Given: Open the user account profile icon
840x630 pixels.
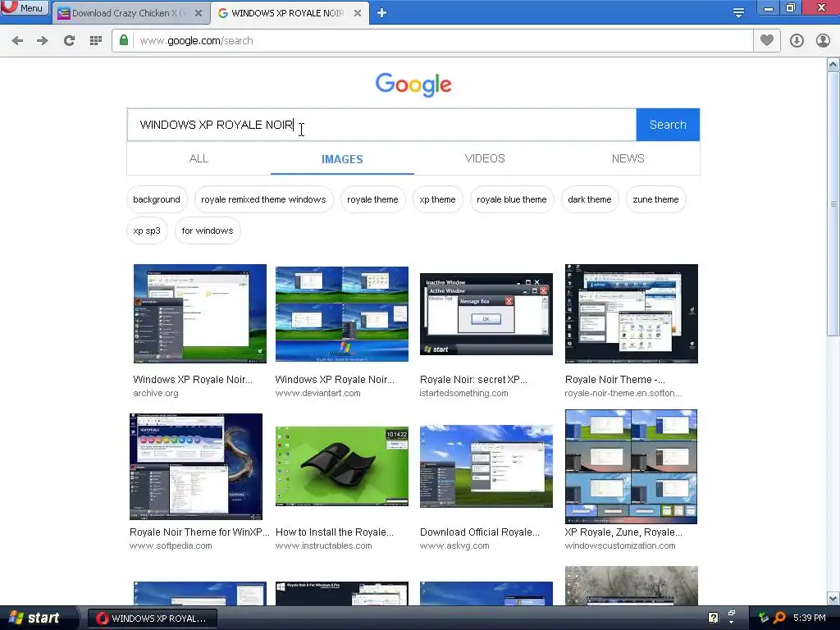Looking at the screenshot, I should [x=823, y=41].
